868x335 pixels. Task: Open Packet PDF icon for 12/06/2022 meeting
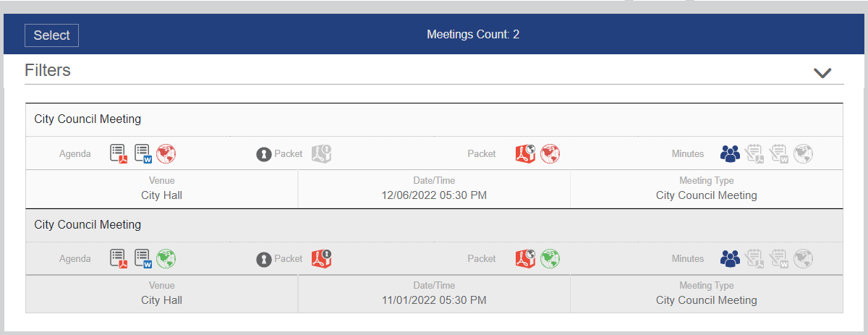[525, 153]
